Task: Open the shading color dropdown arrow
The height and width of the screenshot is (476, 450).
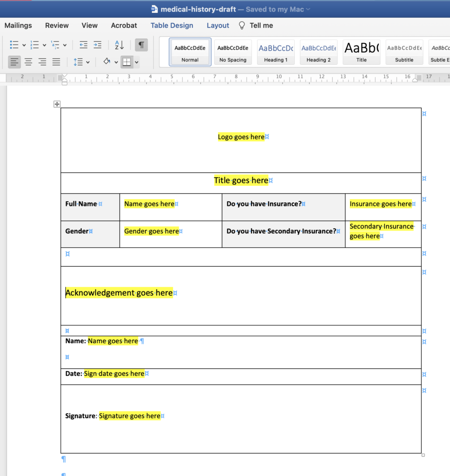Action: 116,62
